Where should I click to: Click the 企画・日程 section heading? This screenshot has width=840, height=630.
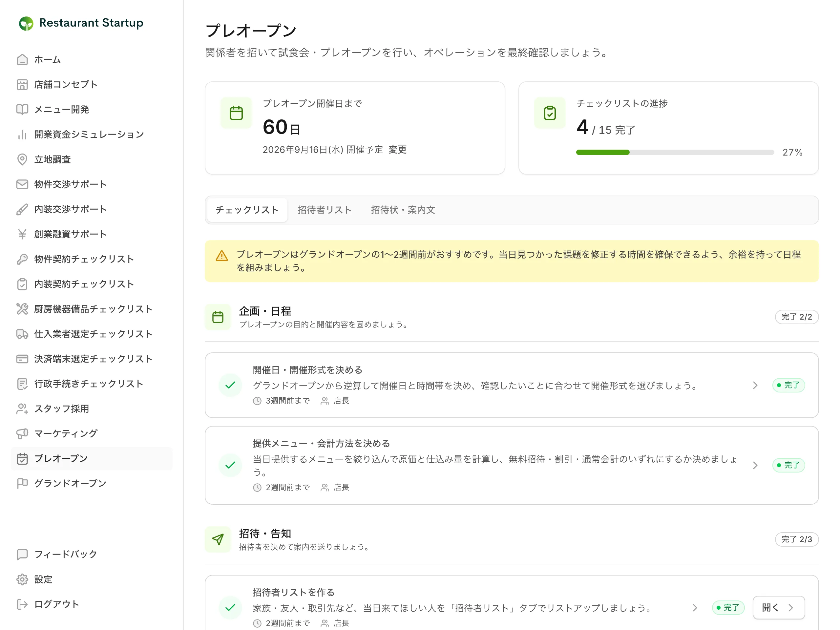(x=265, y=311)
